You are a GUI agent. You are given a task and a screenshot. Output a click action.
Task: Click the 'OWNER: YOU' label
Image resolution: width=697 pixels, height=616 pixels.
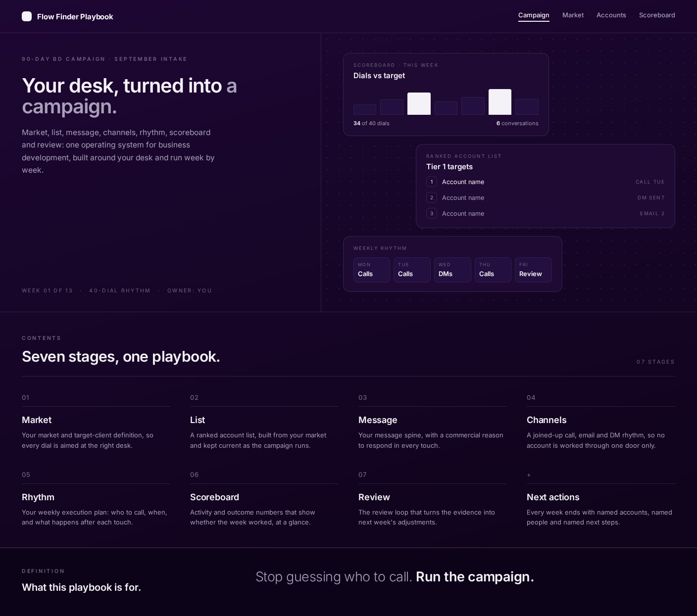(x=190, y=290)
